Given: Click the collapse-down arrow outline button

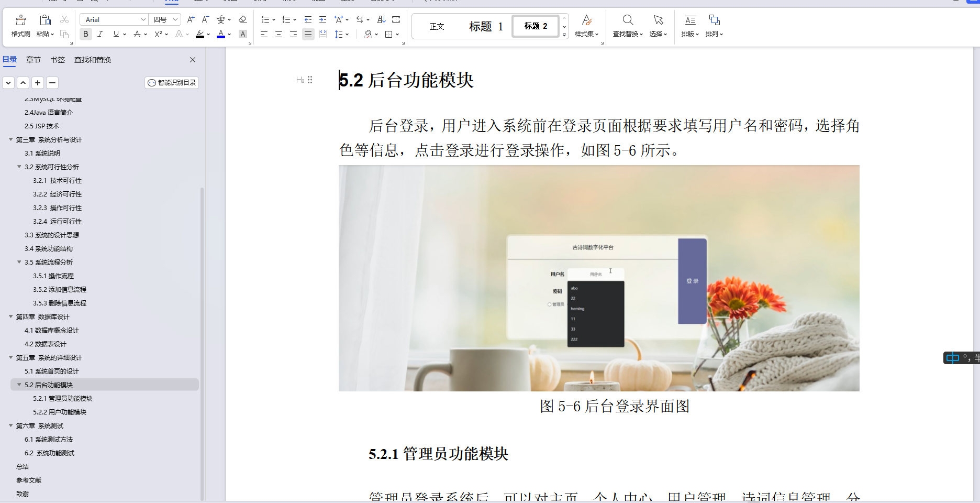Looking at the screenshot, I should coord(8,83).
